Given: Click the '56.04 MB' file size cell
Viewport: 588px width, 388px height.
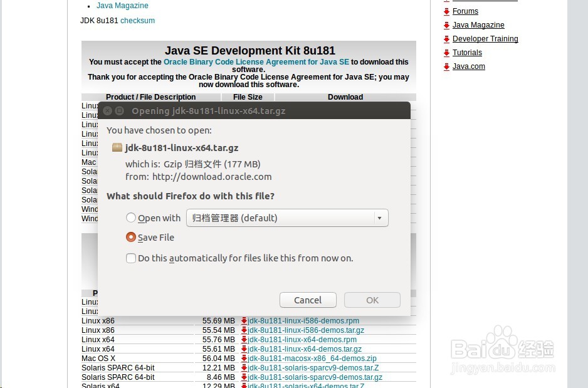Looking at the screenshot, I should [219, 359].
